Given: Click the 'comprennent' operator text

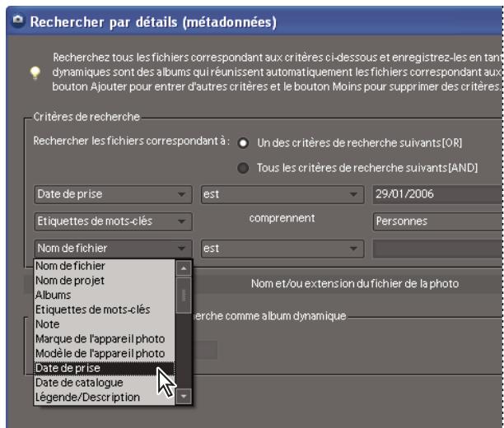Looking at the screenshot, I should pyautogui.click(x=282, y=218).
